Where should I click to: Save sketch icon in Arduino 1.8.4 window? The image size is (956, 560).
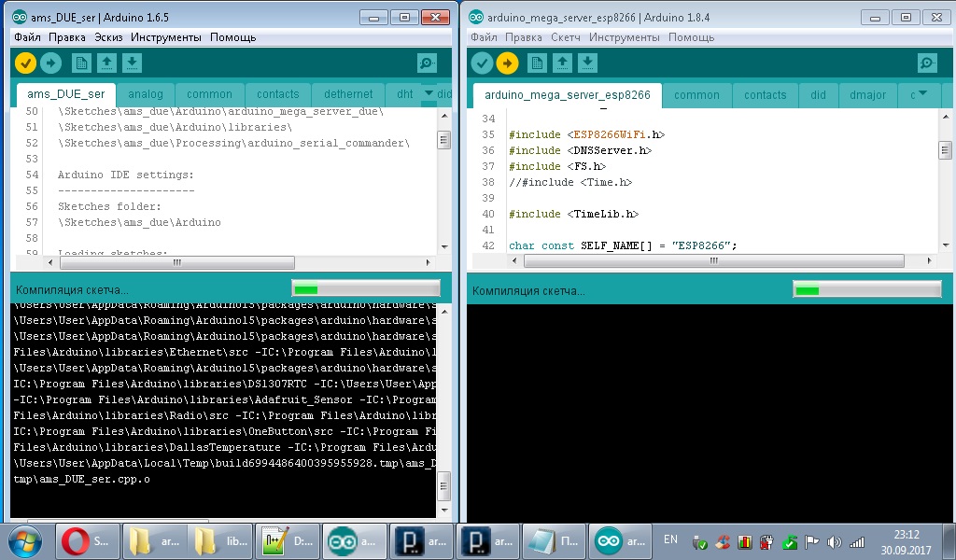(x=588, y=63)
